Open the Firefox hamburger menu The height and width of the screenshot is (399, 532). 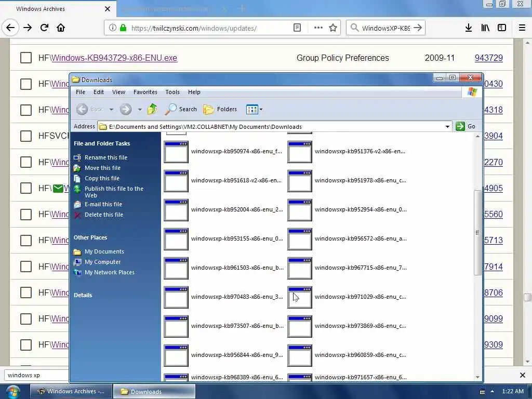coord(522,28)
